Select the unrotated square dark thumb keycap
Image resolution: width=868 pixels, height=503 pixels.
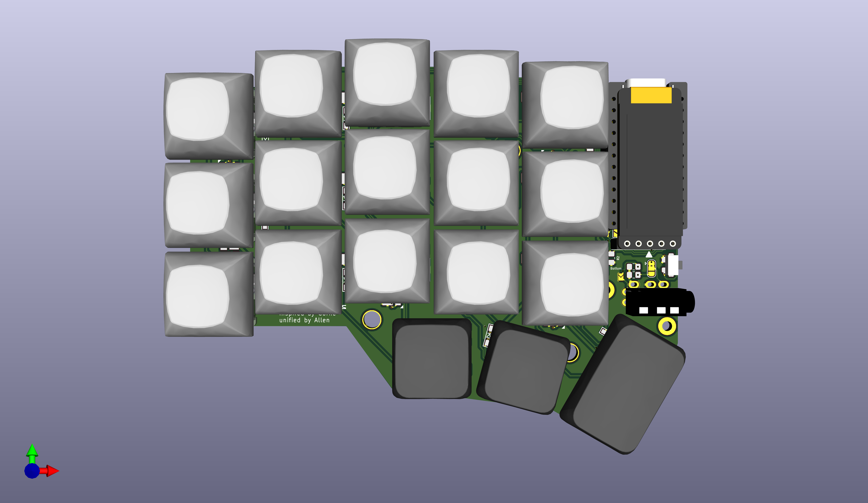tap(432, 359)
